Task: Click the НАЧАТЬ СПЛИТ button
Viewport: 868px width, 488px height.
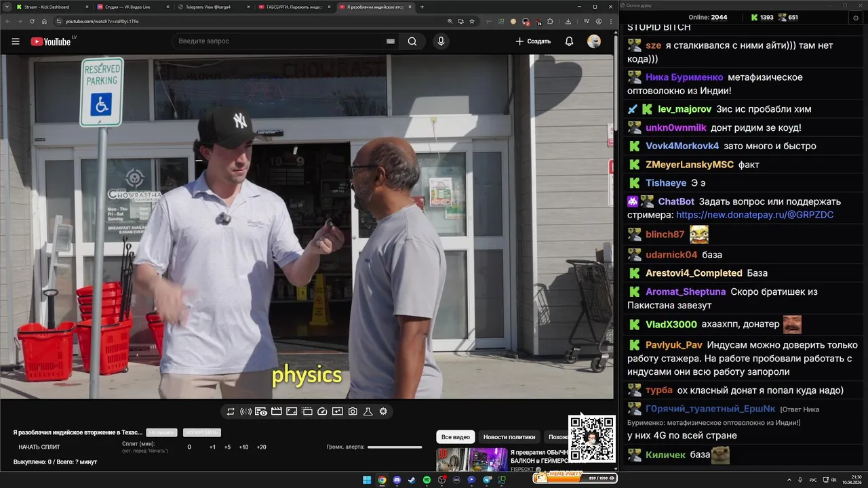Action: 39,447
